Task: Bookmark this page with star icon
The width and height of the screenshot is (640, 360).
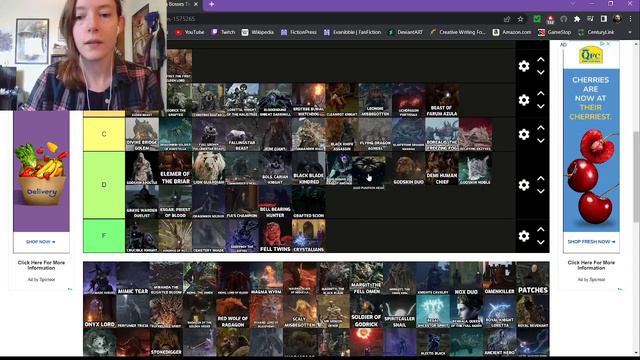Action: click(520, 19)
